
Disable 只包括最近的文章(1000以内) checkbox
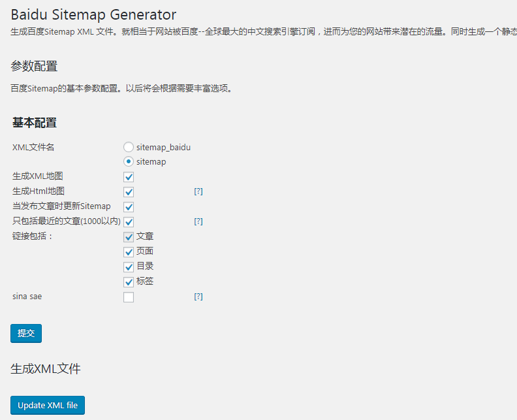click(129, 222)
